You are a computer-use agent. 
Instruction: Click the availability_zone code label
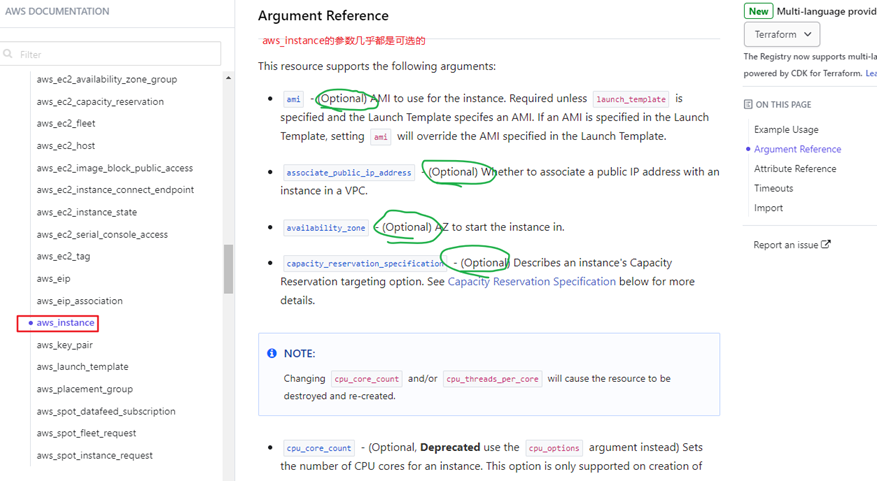[326, 228]
